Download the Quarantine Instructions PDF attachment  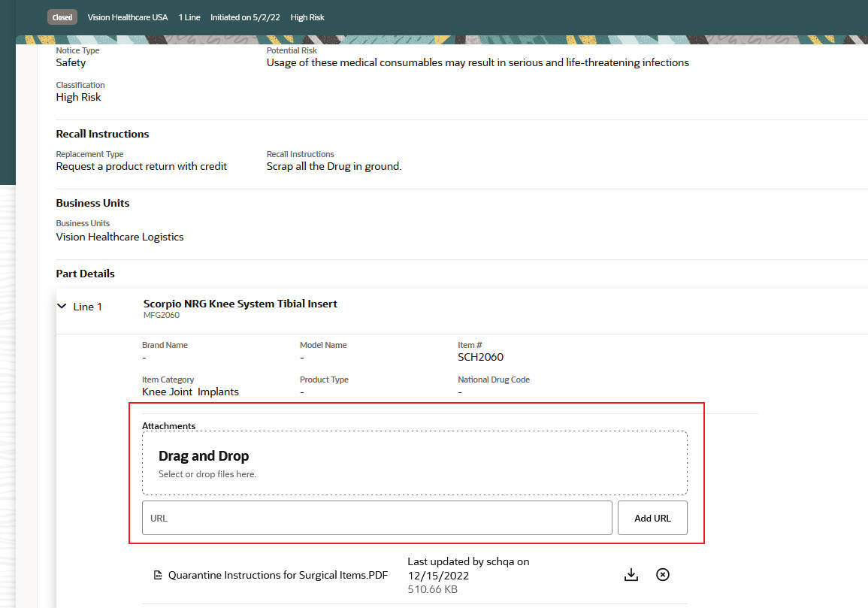631,575
